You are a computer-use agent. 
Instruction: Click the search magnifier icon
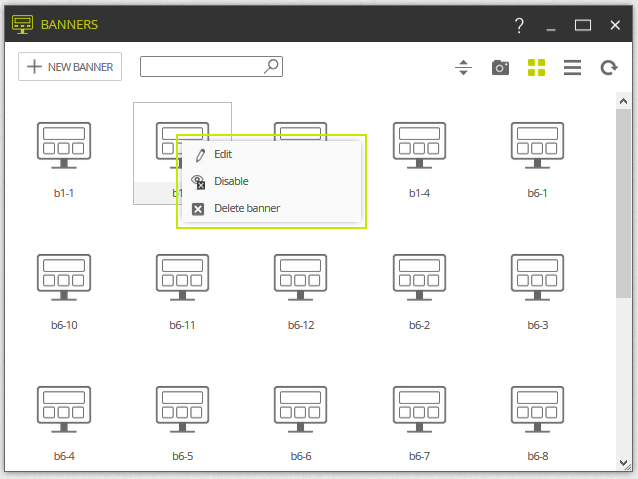point(271,66)
